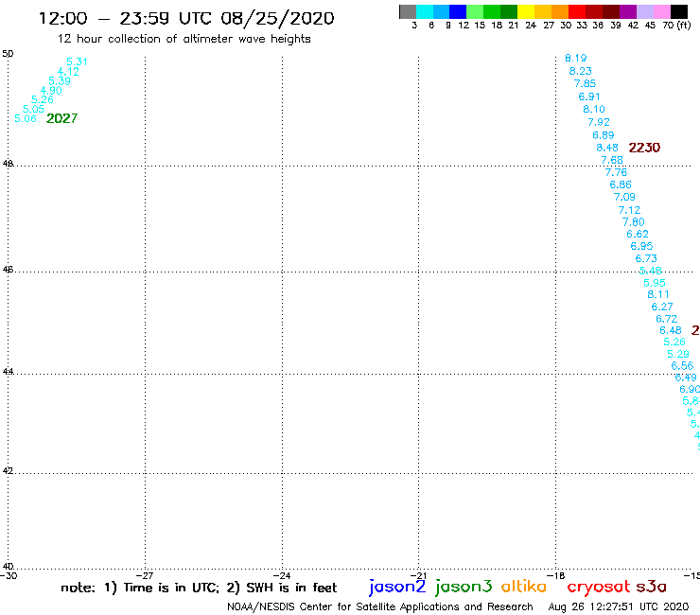Click the dark blue swatch in the legend
700x615 pixels.
tap(458, 11)
